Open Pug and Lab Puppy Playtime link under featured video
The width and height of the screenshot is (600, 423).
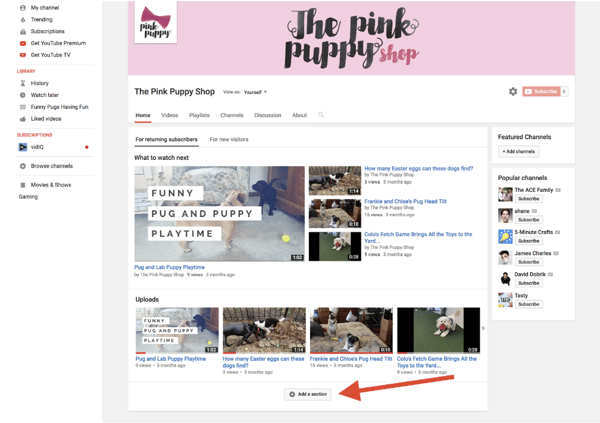(169, 267)
